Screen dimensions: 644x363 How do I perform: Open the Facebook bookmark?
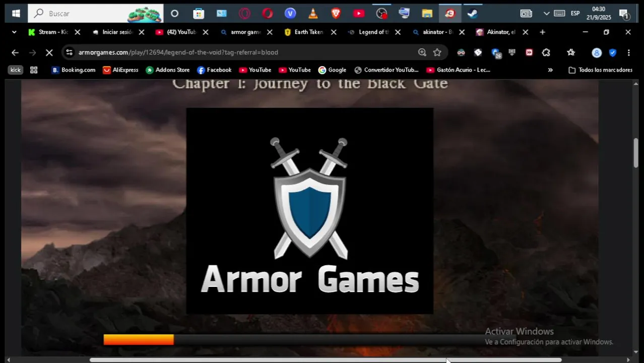(214, 70)
